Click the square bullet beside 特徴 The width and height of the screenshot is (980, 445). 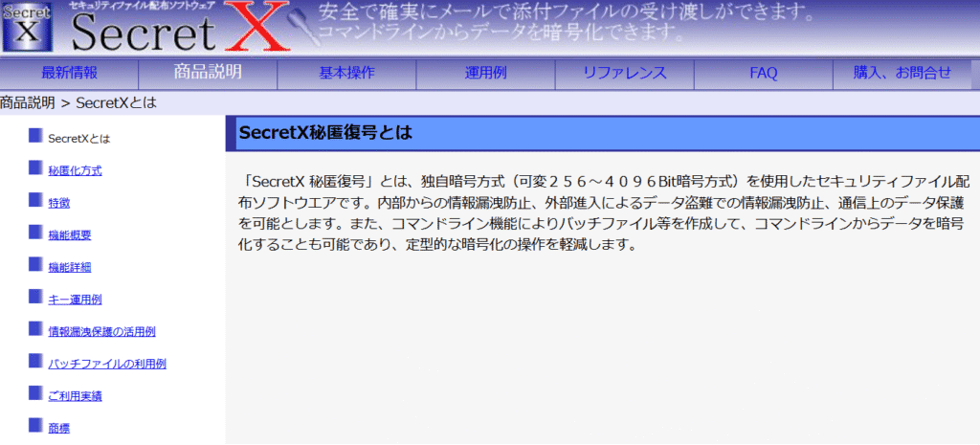35,199
